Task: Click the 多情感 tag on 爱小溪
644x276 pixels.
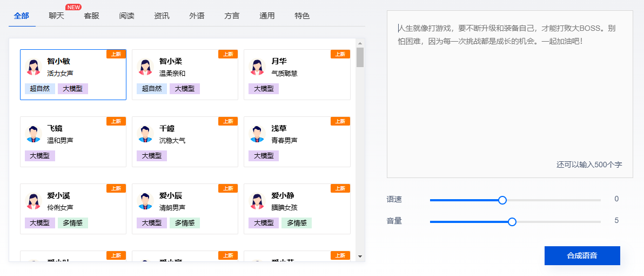Action: [73, 223]
